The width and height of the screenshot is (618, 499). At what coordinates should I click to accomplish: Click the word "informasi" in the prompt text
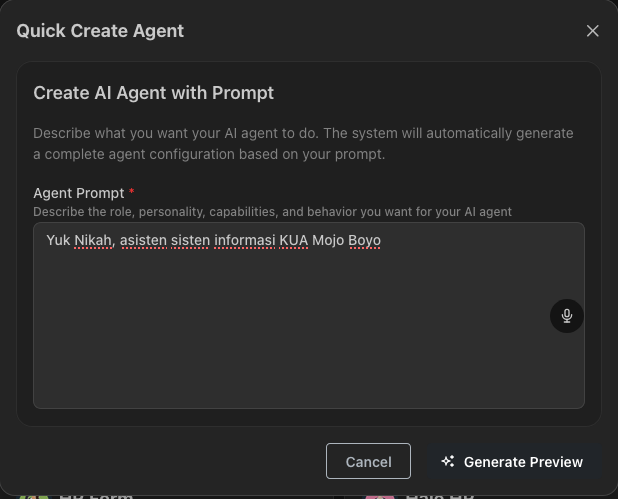click(244, 240)
